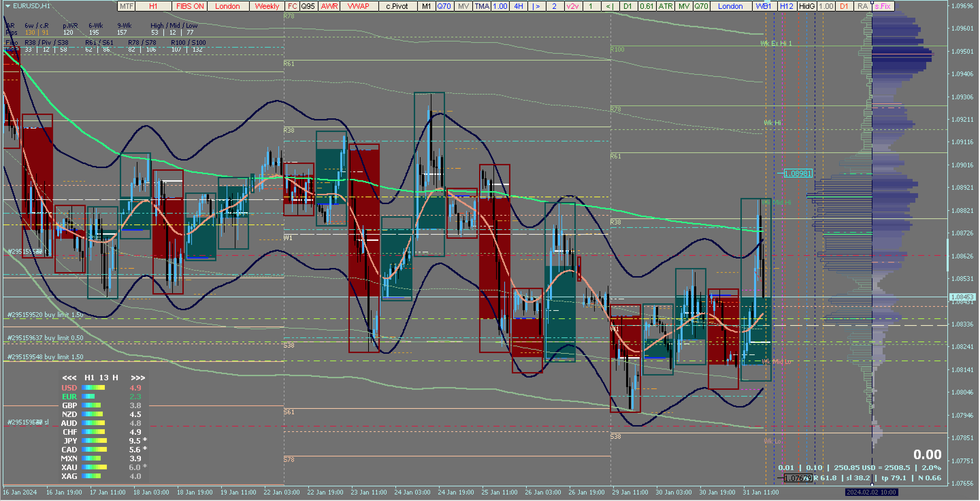Select the MTF toolbar button
This screenshot has width=980, height=501.
(126, 6)
